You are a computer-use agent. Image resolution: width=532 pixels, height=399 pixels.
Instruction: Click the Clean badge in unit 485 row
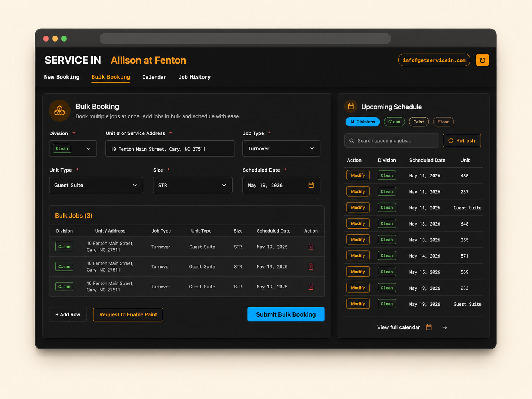coord(387,175)
